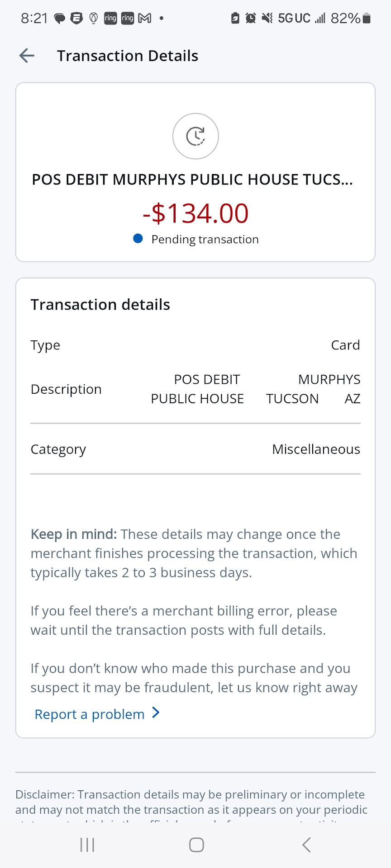
Task: Open the Report a problem link
Action: tap(90, 714)
